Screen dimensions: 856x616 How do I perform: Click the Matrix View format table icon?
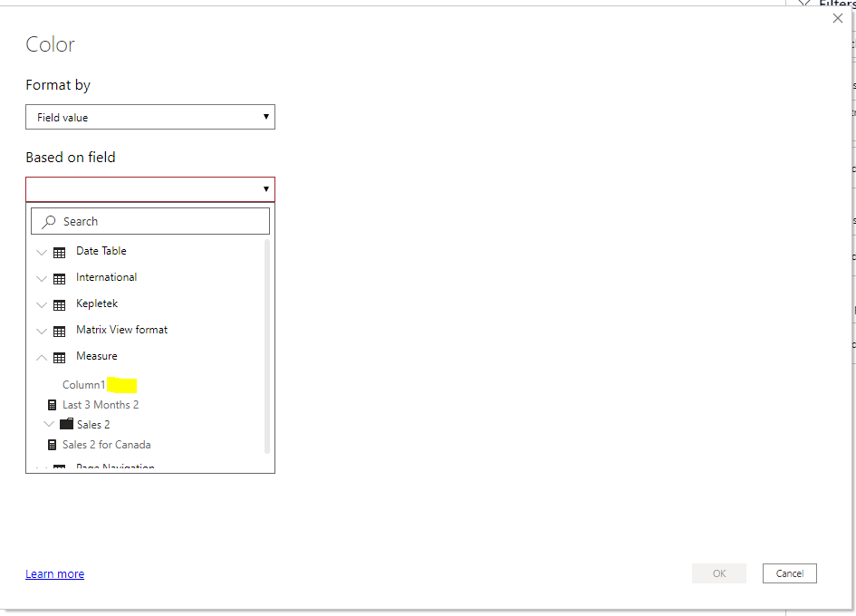point(60,331)
